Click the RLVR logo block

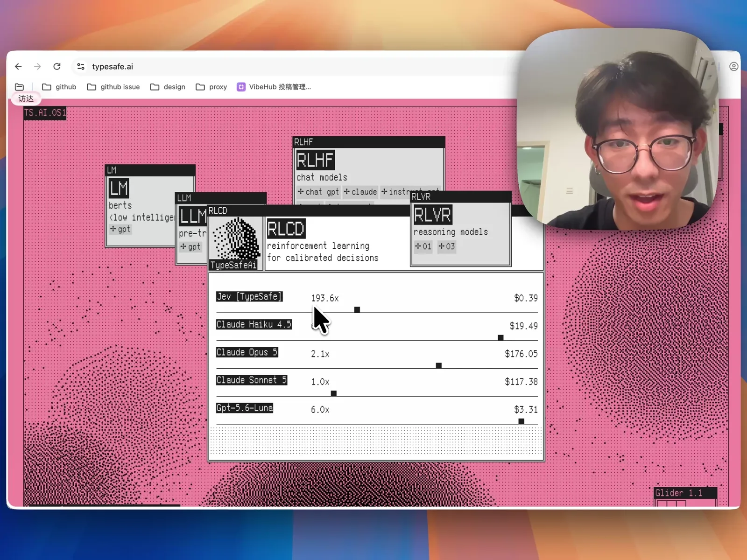[x=433, y=215]
